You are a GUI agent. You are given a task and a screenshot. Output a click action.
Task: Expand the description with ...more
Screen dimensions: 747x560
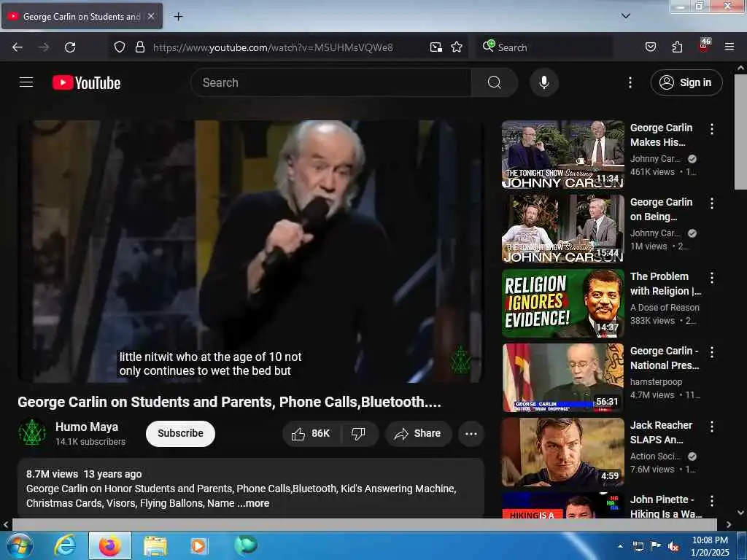pos(253,503)
